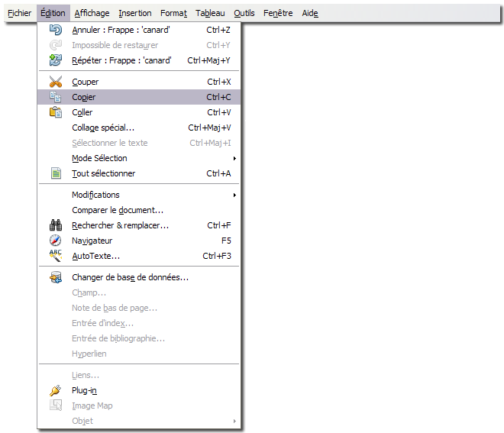Click the document icon beside Tout sélectionner
The image size is (504, 433).
56,173
